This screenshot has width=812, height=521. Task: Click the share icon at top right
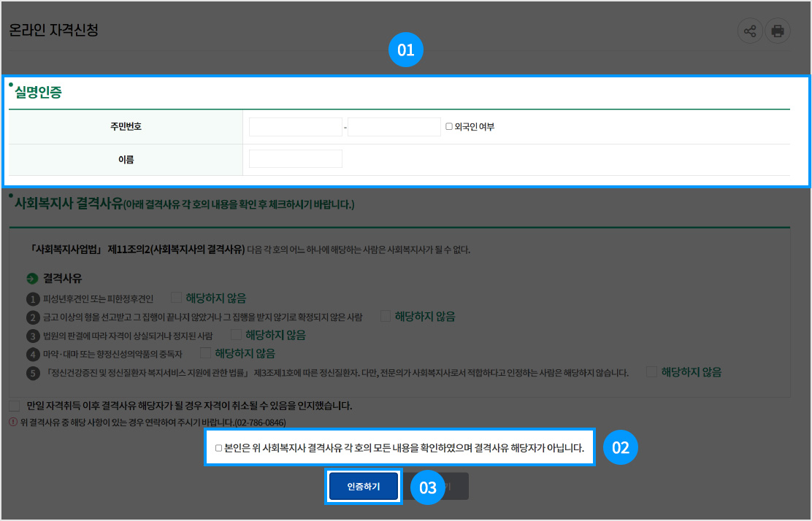pyautogui.click(x=749, y=31)
